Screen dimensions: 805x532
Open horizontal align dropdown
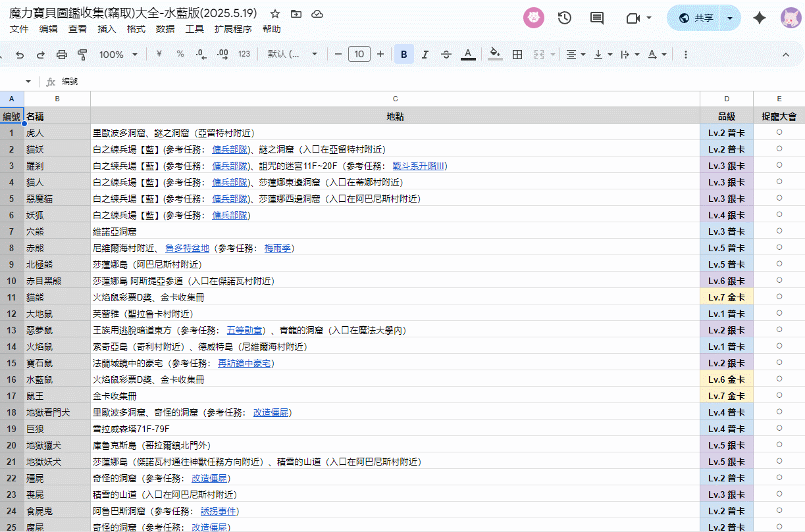tap(576, 55)
